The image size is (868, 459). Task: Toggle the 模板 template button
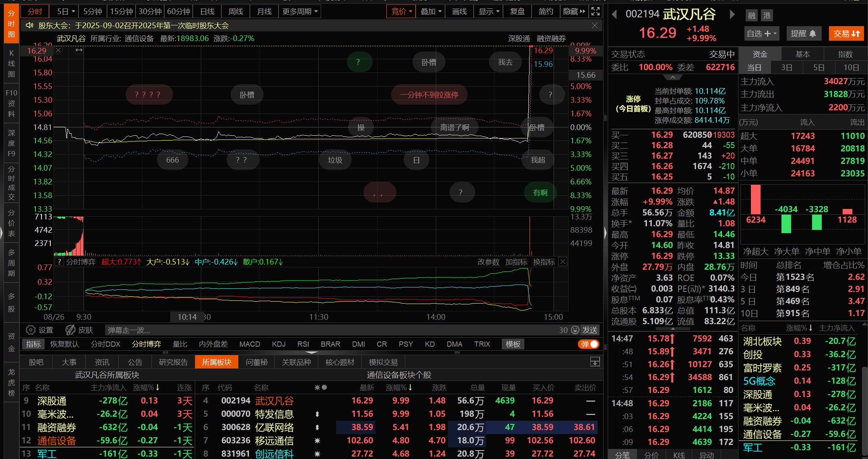pyautogui.click(x=513, y=344)
